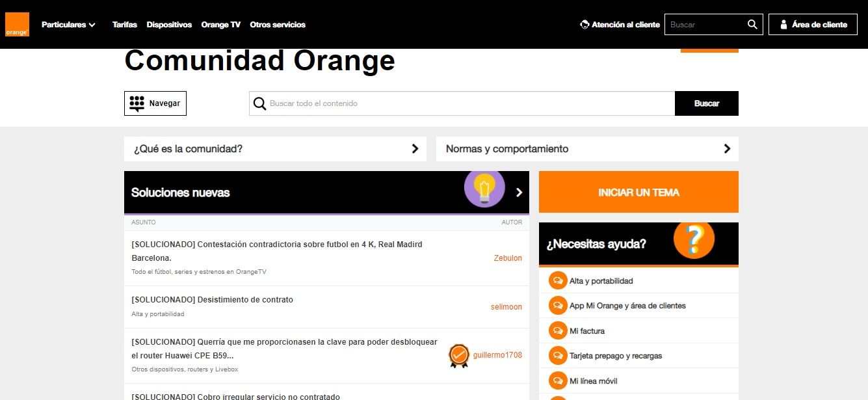Click Todo el fútbol, series y estrenos category
This screenshot has width=868, height=400.
(x=198, y=272)
